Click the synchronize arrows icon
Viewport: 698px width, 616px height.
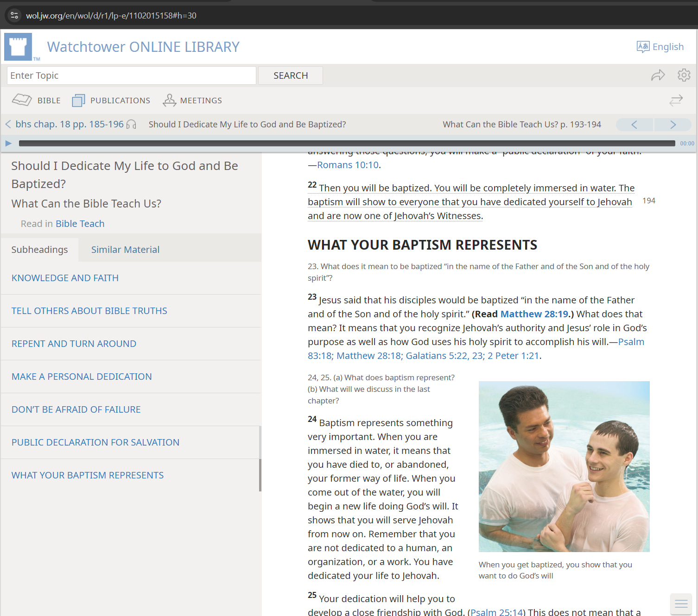click(x=676, y=101)
